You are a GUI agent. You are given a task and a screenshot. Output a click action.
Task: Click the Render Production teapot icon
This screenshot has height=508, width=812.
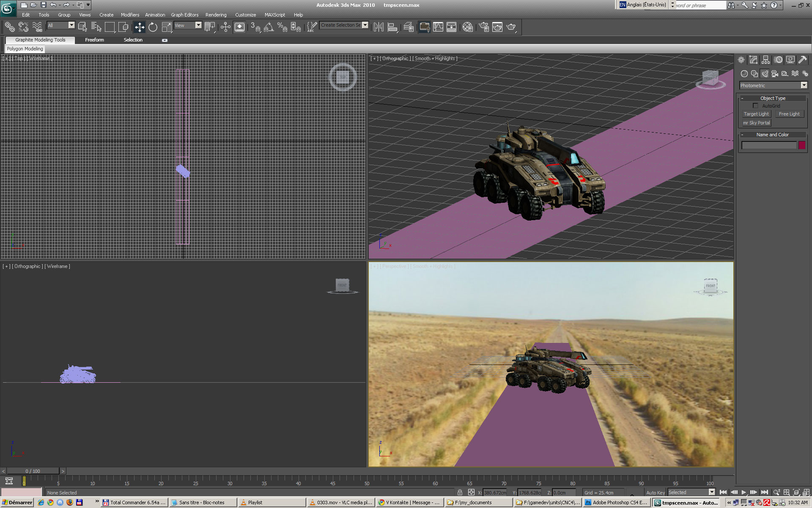pos(511,27)
